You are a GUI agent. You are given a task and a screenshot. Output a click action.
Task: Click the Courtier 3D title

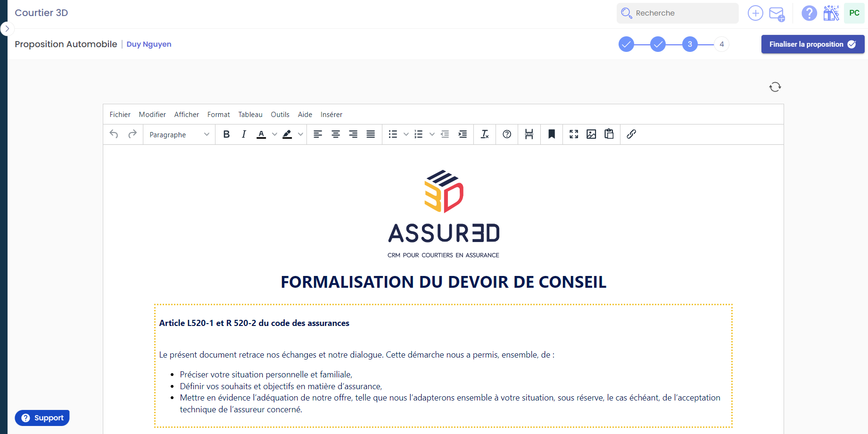(x=41, y=13)
